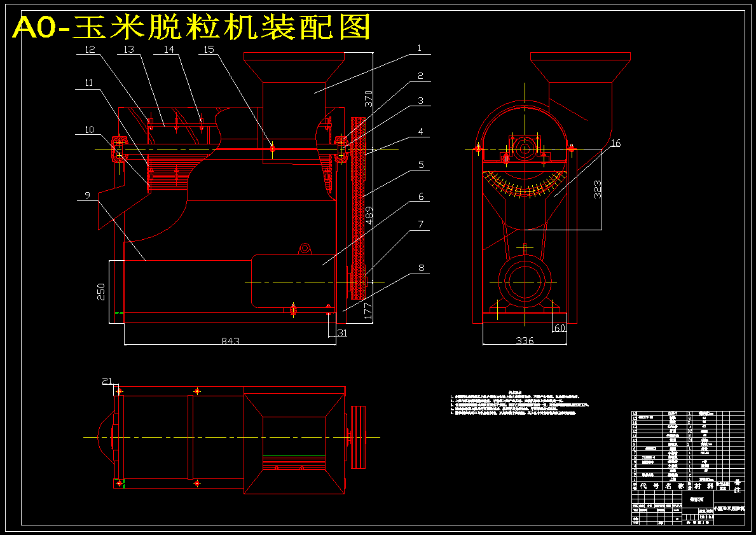
Task: Click the '材料' header in title block
Action: pos(703,486)
